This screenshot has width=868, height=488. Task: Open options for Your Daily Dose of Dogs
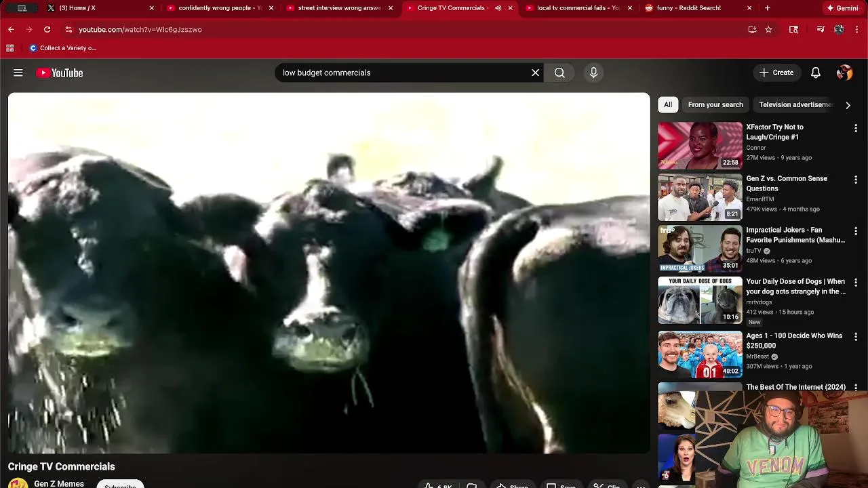pyautogui.click(x=856, y=283)
